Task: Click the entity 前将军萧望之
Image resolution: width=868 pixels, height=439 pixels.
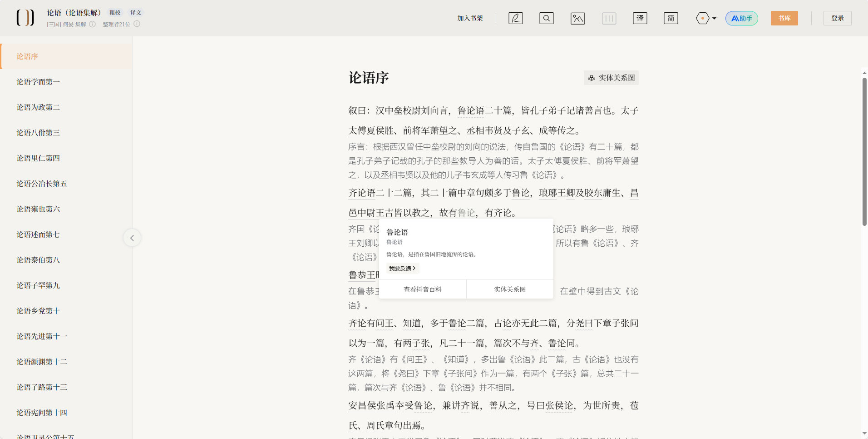Action: click(430, 130)
